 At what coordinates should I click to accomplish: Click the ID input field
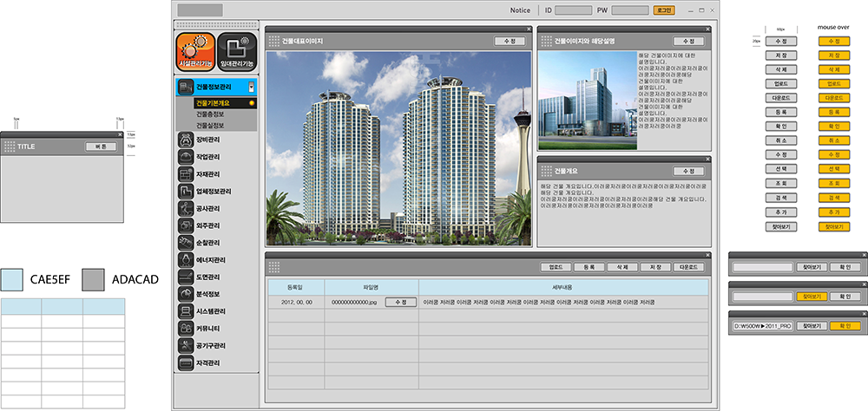(574, 10)
